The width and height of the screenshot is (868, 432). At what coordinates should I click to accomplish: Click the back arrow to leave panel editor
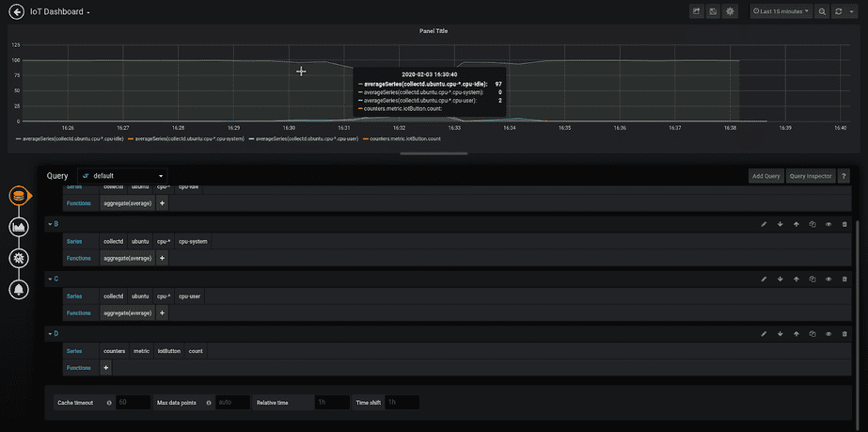coord(15,11)
